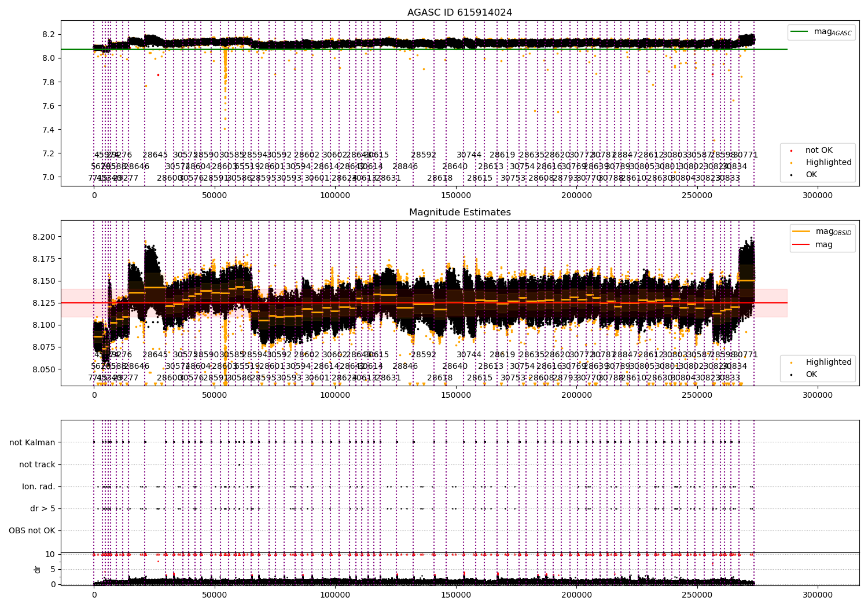Screen dimensions: 868x608
Task: Click the 8.175 y-tick in middle plot
Action: (x=44, y=259)
